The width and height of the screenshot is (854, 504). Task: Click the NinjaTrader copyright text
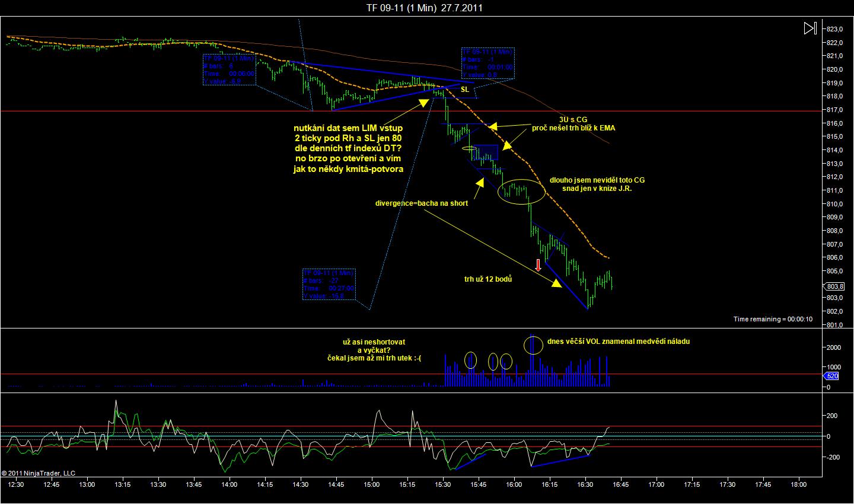[39, 473]
